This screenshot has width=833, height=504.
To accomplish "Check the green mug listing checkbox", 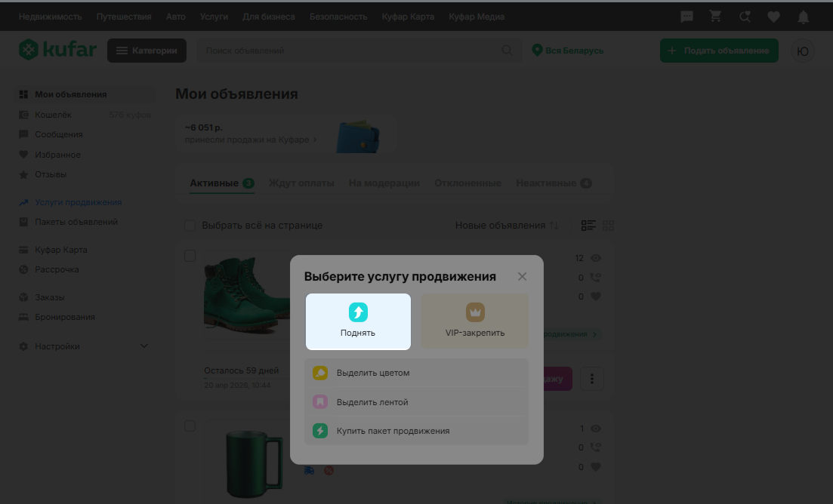I will [x=190, y=426].
